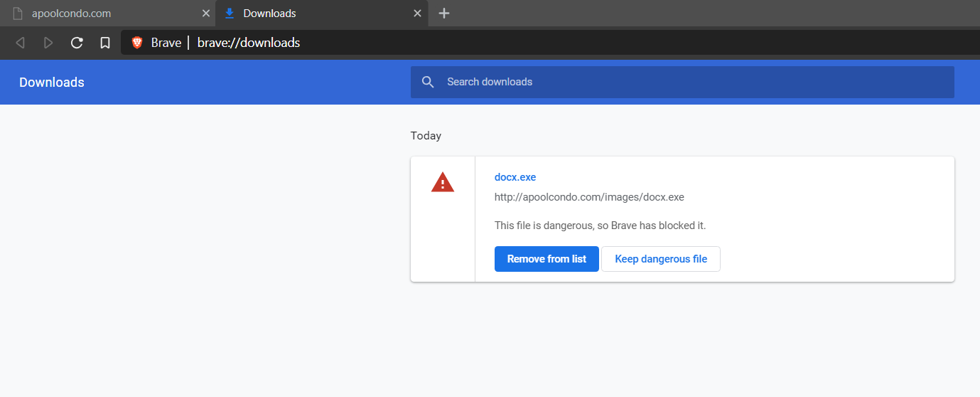
Task: Go back using the back arrow
Action: 20,43
